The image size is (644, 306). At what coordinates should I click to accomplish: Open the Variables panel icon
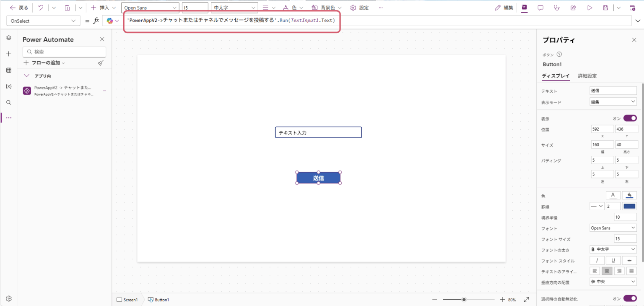[8, 86]
